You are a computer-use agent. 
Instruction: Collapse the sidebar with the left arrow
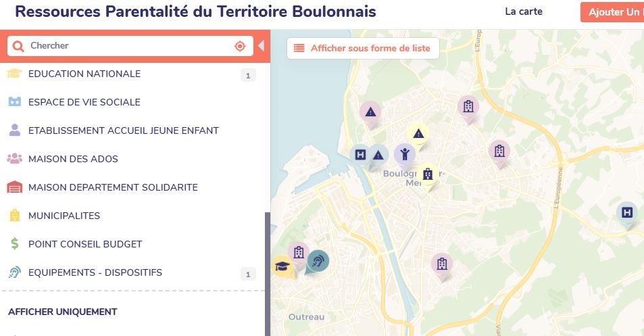(x=262, y=45)
